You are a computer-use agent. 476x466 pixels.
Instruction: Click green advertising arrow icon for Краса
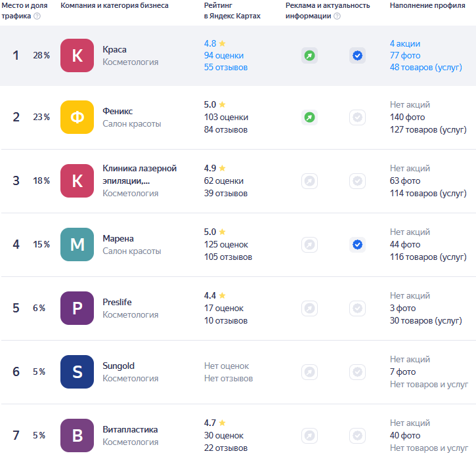pyautogui.click(x=309, y=56)
